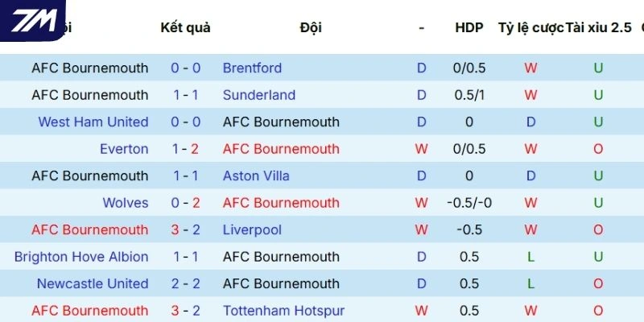Open the Tottenham Hotspur team link
The width and height of the screenshot is (644, 322).
click(283, 311)
